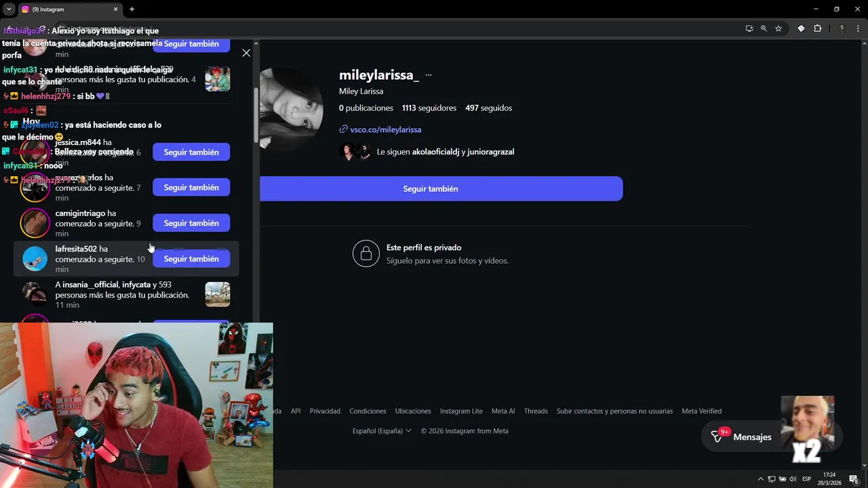This screenshot has width=868, height=488.
Task: Click the tag-shaped extension icon in toolbar
Action: pos(801,28)
